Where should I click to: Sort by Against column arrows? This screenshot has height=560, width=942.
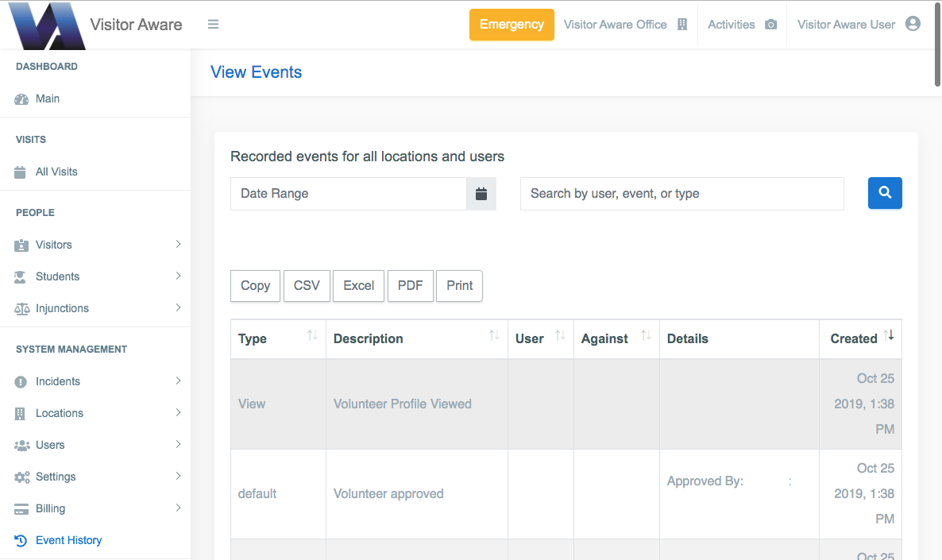coord(646,335)
